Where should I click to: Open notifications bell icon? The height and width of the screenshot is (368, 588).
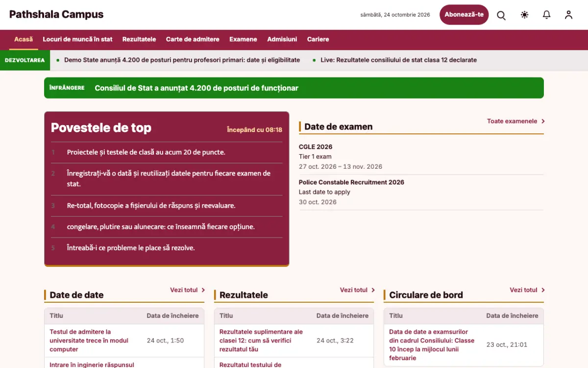pyautogui.click(x=547, y=15)
